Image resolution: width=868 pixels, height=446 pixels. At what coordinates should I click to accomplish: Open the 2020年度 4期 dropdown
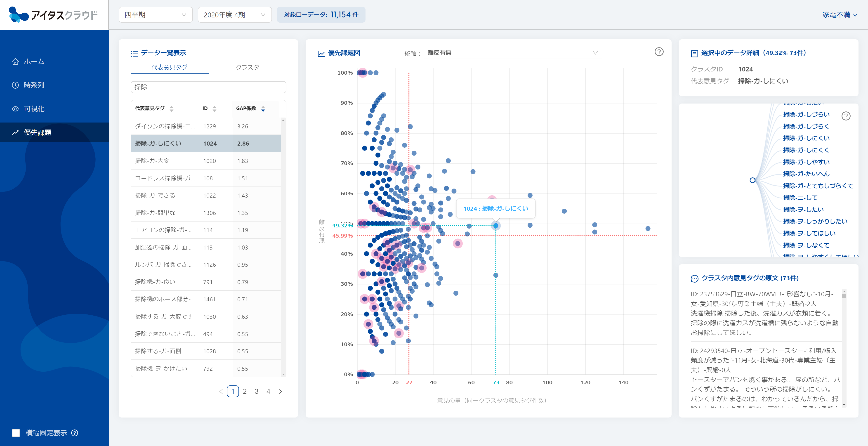click(235, 15)
